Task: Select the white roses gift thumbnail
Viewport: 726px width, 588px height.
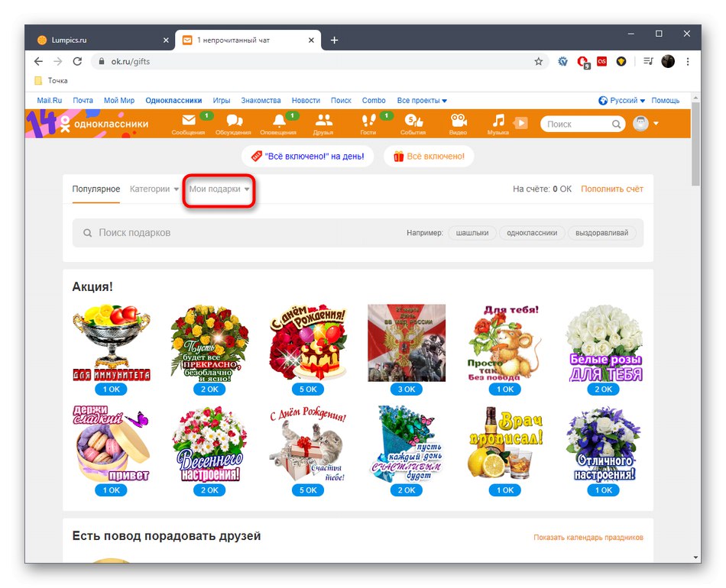Action: pos(604,344)
